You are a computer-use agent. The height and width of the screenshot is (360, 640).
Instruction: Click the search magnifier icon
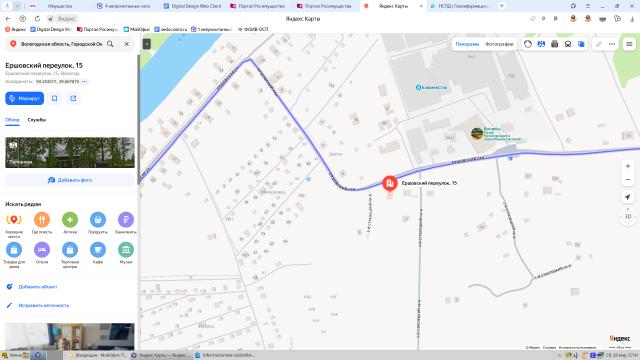[110, 44]
